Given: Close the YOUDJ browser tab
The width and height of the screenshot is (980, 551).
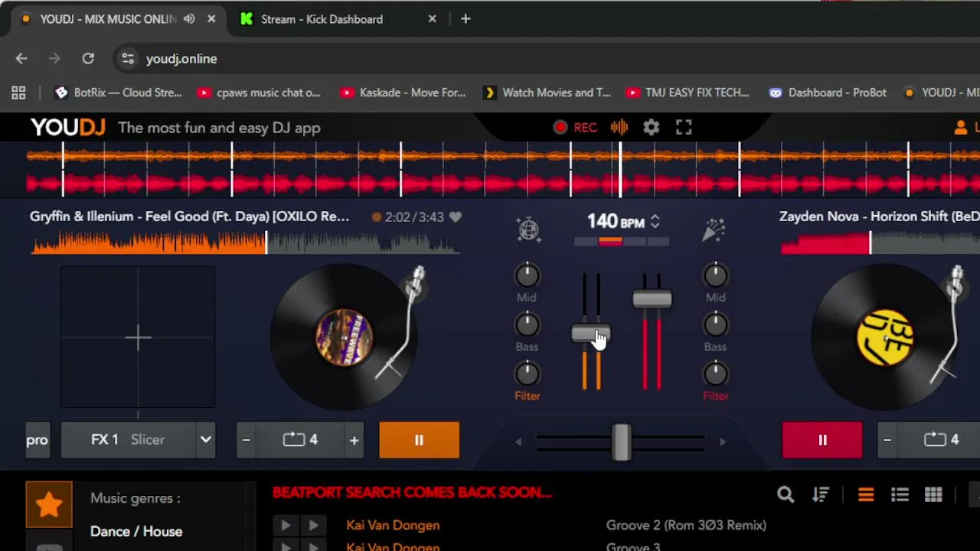Looking at the screenshot, I should 211,19.
